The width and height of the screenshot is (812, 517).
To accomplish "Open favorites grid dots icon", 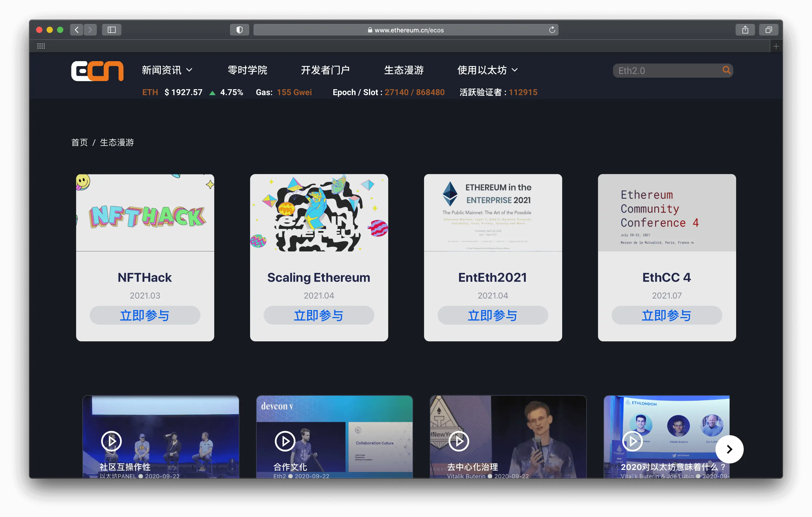I will pos(41,46).
